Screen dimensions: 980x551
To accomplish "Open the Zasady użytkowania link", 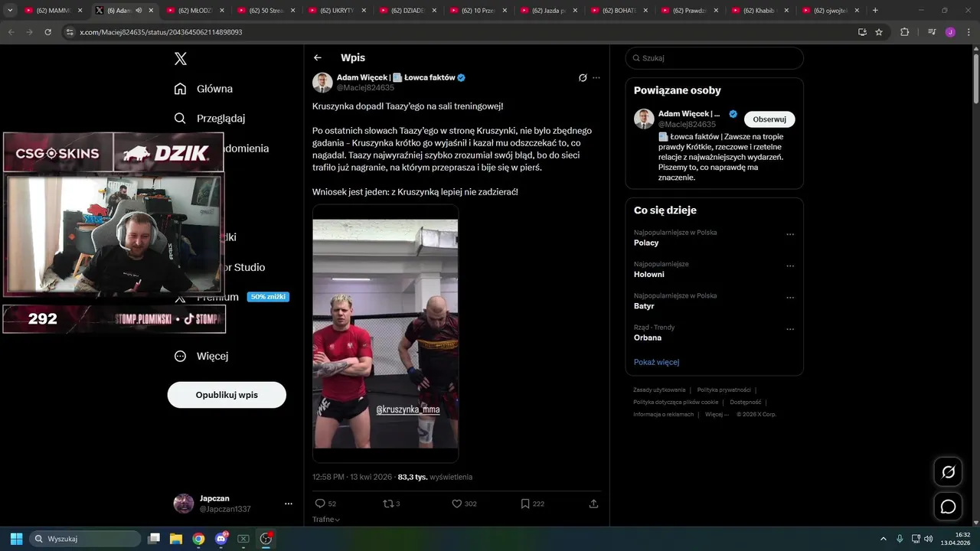I will pos(659,390).
